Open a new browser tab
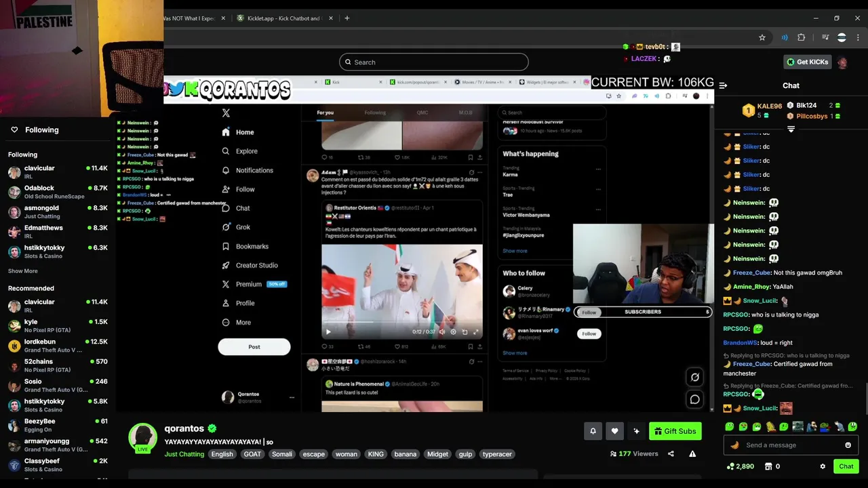 (347, 18)
